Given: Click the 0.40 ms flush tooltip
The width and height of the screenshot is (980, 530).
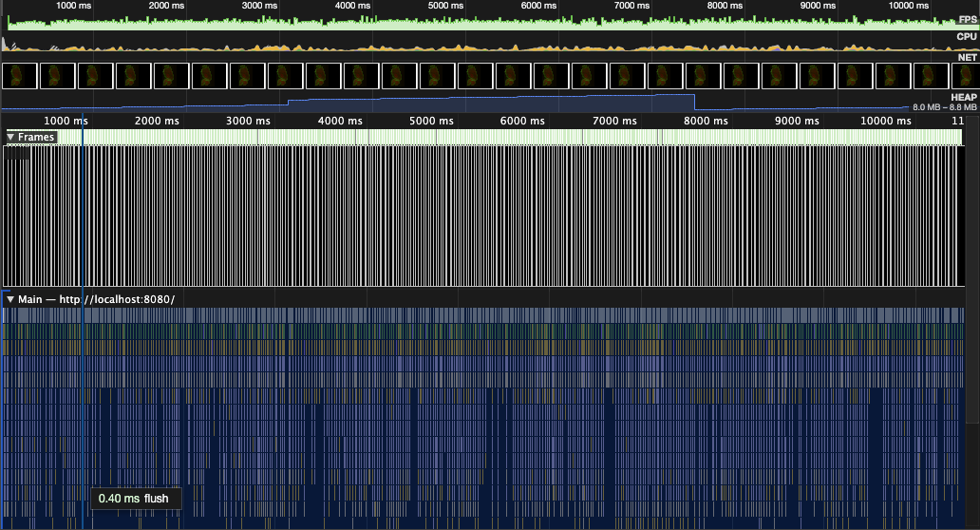Looking at the screenshot, I should pos(136,498).
